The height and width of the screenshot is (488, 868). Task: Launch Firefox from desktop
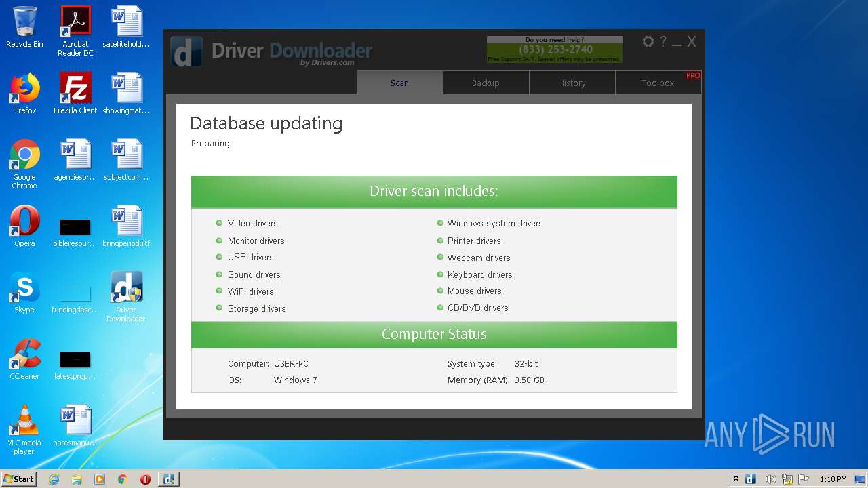(x=24, y=94)
